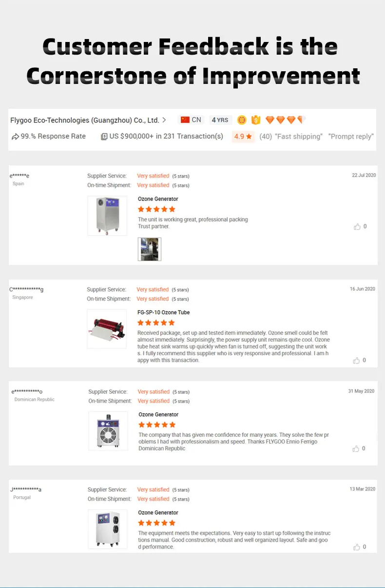
Task: Click the "Prompt reply" review tag
Action: 351,137
